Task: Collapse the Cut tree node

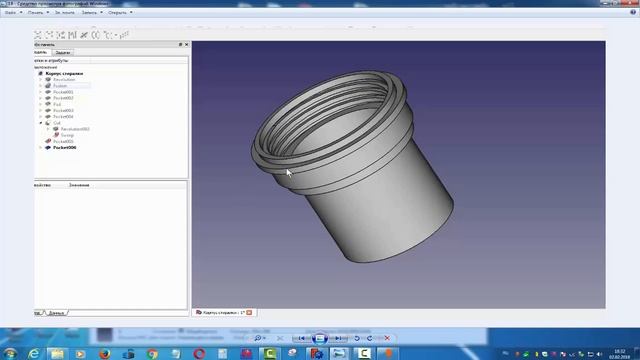Action: 40,123
